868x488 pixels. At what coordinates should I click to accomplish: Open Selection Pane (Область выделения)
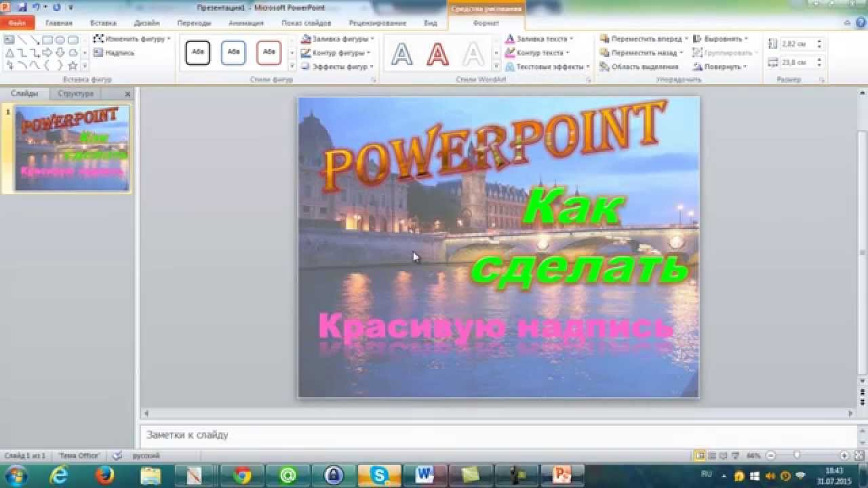639,66
